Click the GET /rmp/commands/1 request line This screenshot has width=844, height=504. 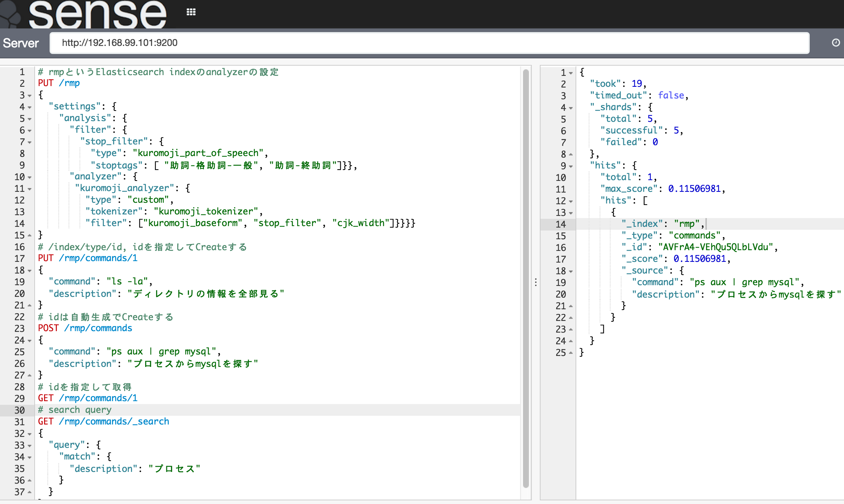pyautogui.click(x=88, y=398)
